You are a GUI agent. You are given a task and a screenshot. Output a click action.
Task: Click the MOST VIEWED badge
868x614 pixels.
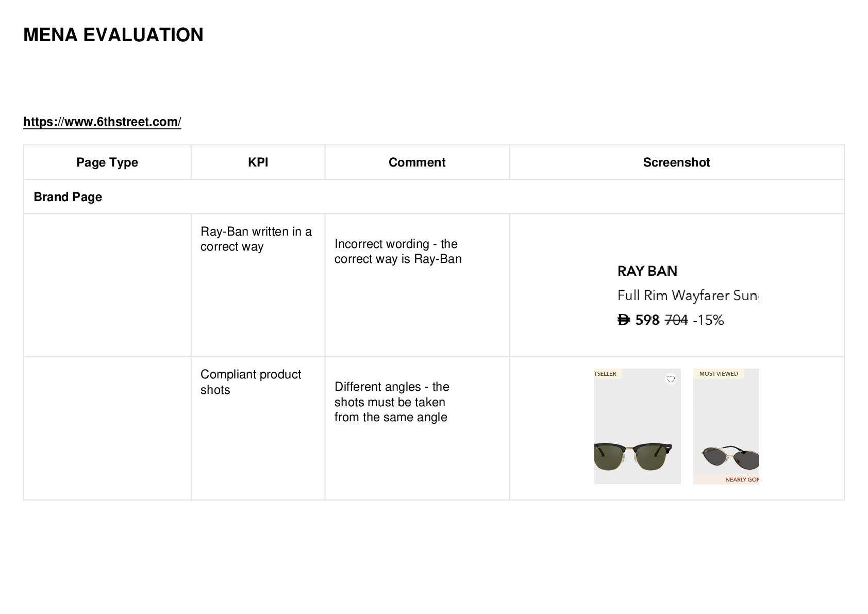click(x=719, y=374)
